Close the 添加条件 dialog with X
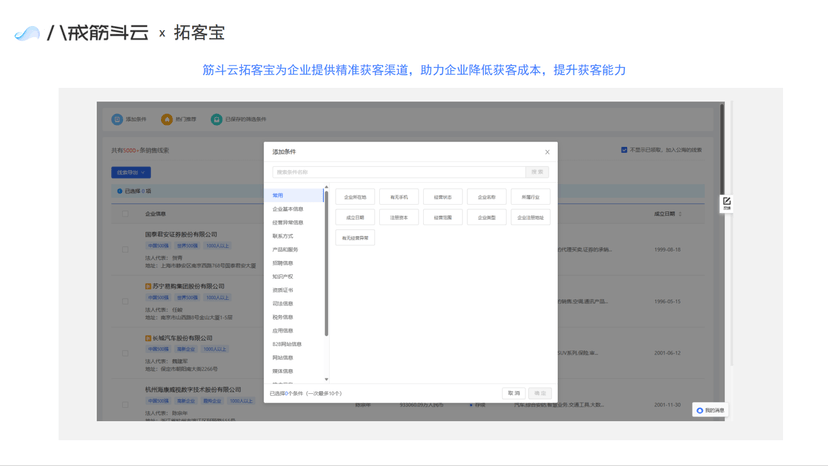The height and width of the screenshot is (466, 828). [x=547, y=152]
